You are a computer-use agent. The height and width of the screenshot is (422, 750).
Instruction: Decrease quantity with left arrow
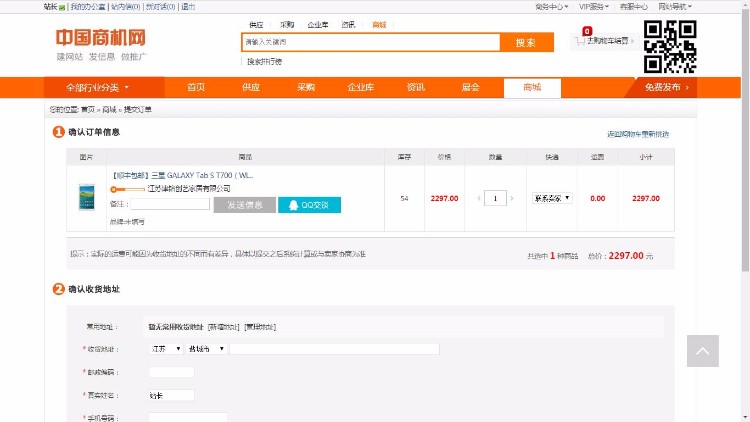click(479, 198)
